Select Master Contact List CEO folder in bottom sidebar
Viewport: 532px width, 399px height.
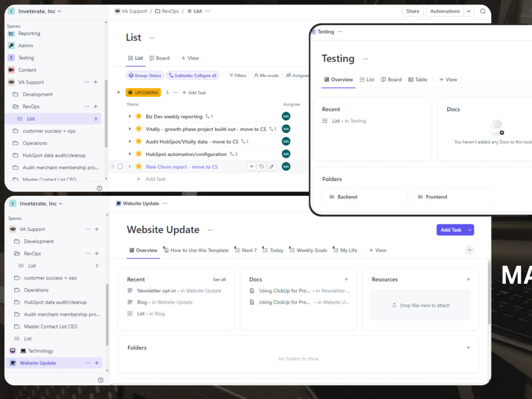pos(51,327)
